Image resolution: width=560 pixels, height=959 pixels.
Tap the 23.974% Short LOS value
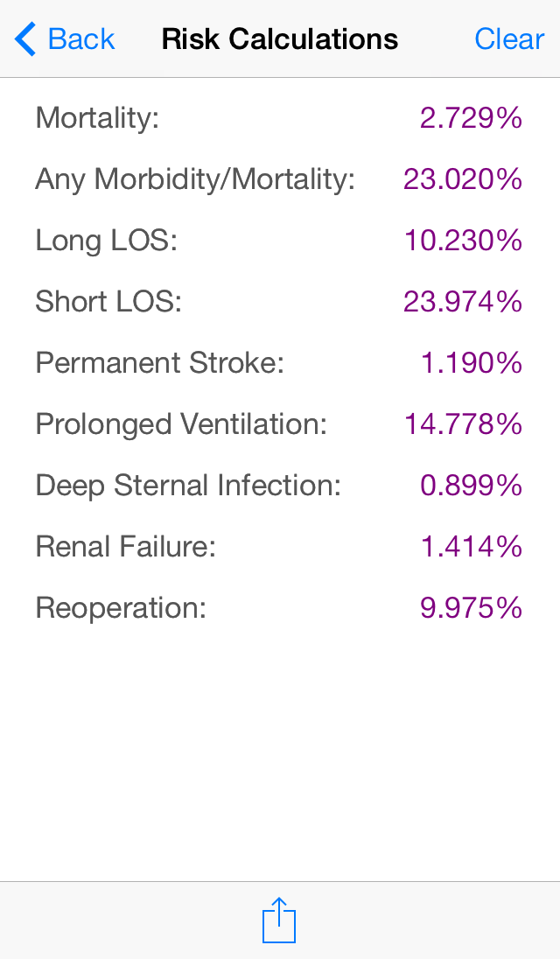[x=463, y=302]
